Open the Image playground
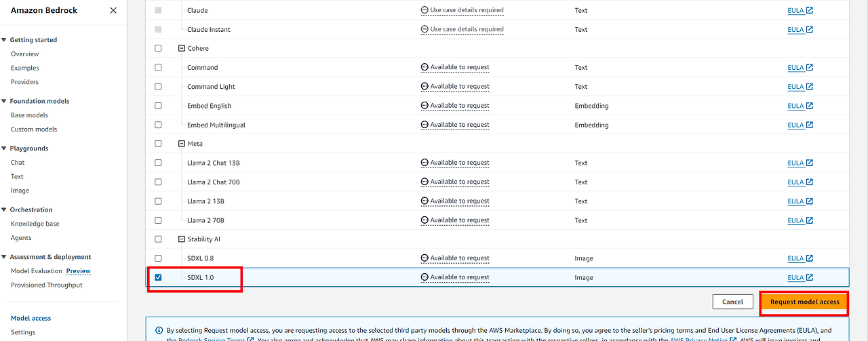This screenshot has width=868, height=341. [20, 191]
